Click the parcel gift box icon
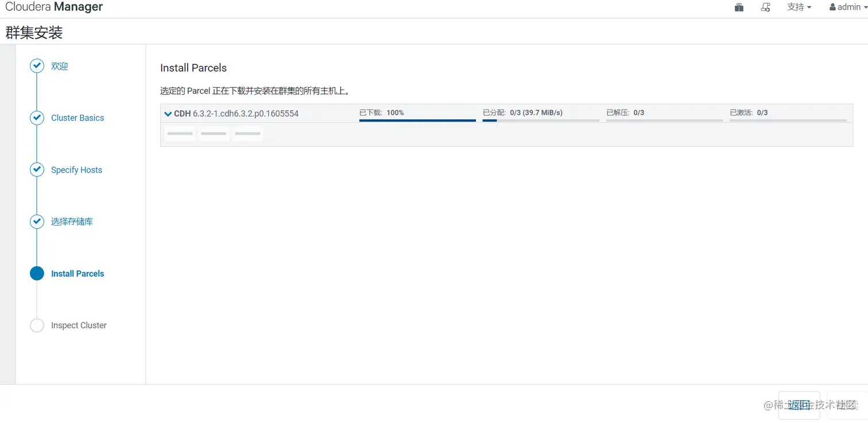 pyautogui.click(x=739, y=7)
